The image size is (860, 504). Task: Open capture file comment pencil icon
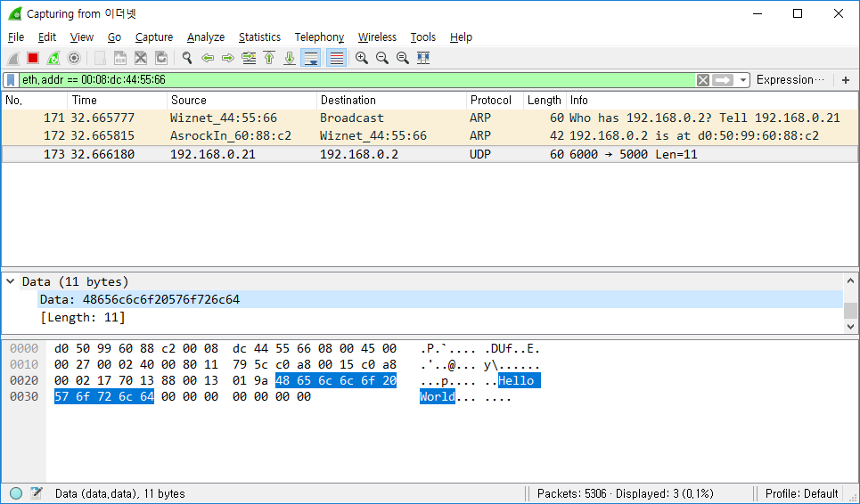click(x=37, y=493)
